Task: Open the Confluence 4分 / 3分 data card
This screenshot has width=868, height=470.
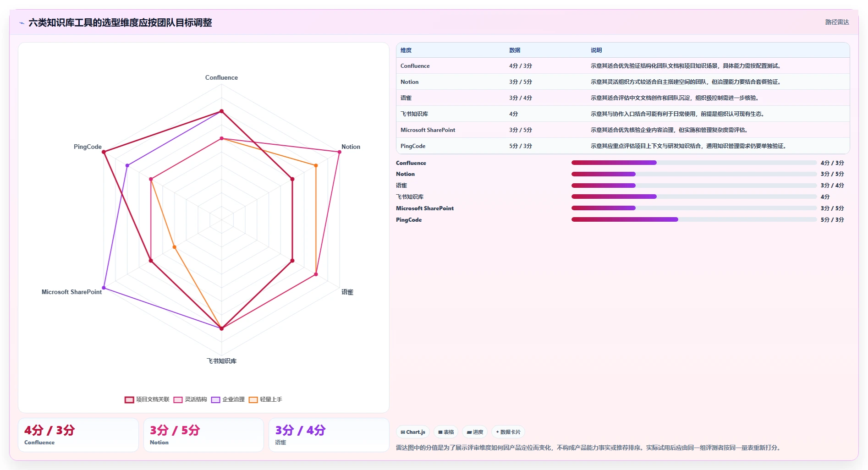Action: pyautogui.click(x=78, y=435)
